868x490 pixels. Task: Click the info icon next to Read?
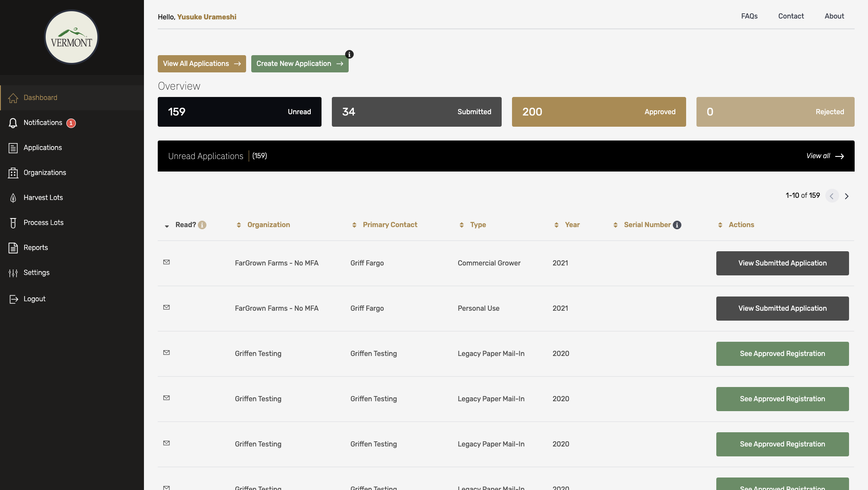[x=202, y=225]
